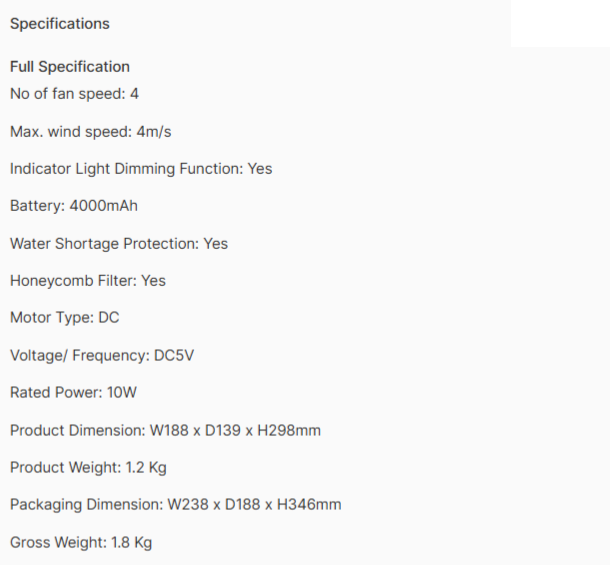The width and height of the screenshot is (610, 565).
Task: Click the Motor Type: DC line
Action: click(65, 318)
